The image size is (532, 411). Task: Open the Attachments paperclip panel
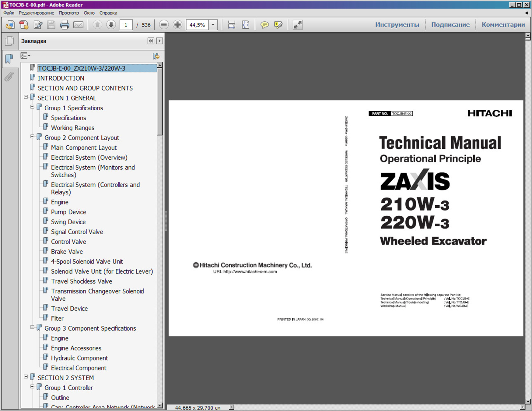(x=9, y=76)
